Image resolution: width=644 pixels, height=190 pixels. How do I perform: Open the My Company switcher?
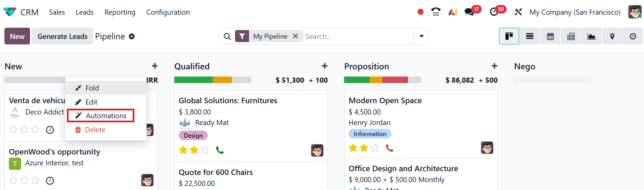click(575, 12)
